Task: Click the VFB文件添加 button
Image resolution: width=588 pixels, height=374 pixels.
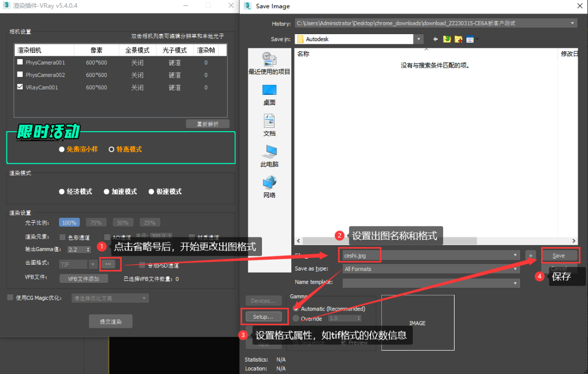Action: [x=84, y=279]
